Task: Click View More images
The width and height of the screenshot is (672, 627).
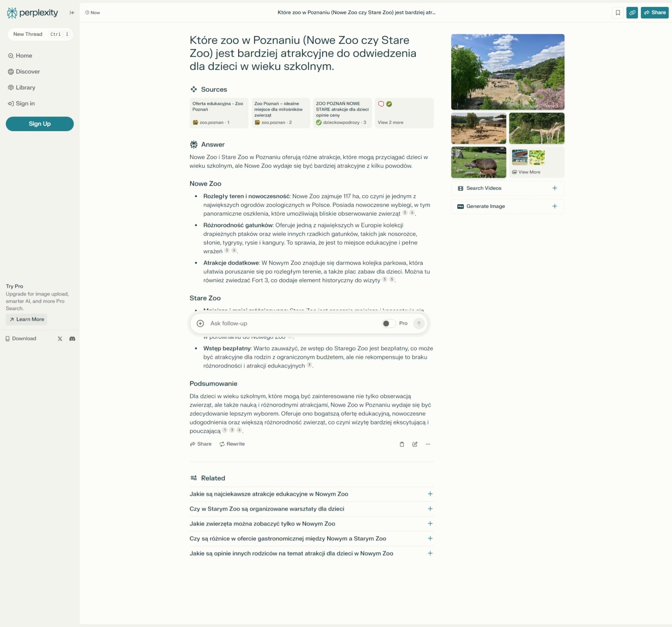Action: click(x=536, y=162)
